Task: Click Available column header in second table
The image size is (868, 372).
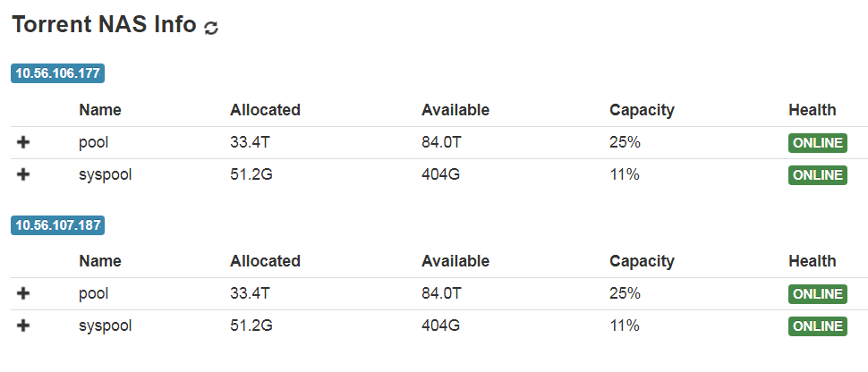Action: point(455,261)
